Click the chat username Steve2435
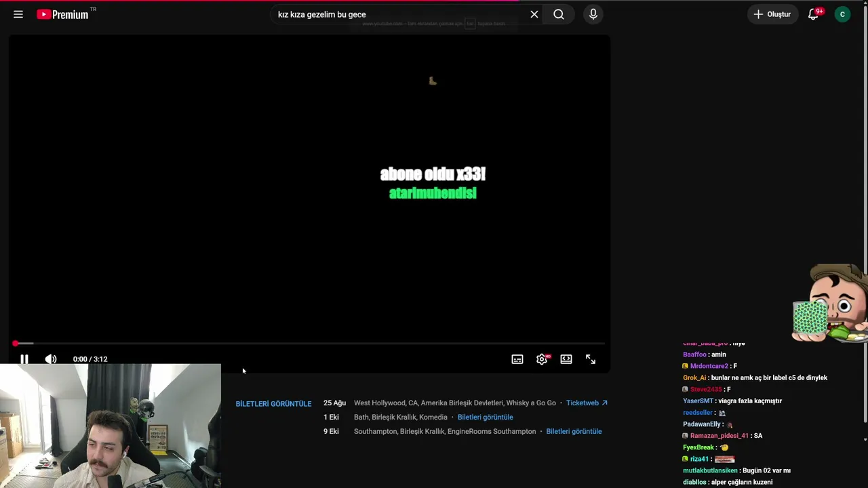This screenshot has width=868, height=488. click(x=706, y=389)
